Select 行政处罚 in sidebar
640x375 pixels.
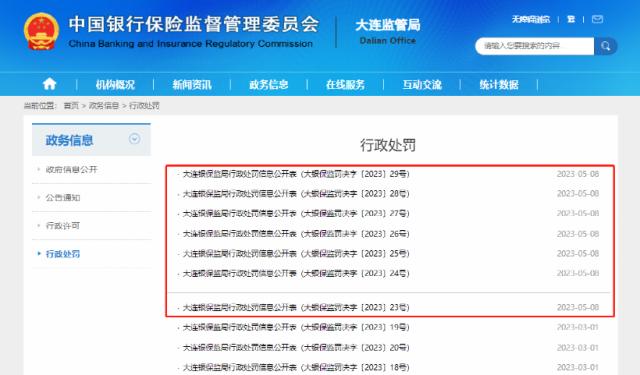coord(63,254)
